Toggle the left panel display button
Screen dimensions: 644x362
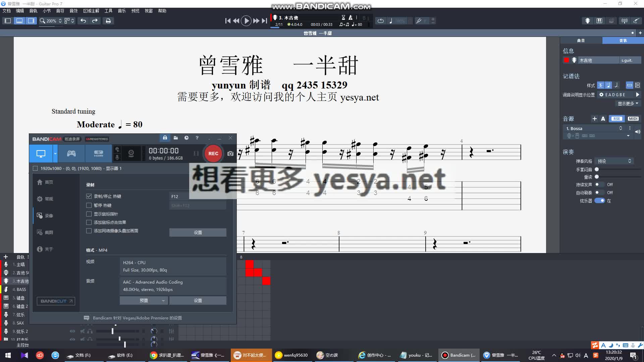coord(8,21)
